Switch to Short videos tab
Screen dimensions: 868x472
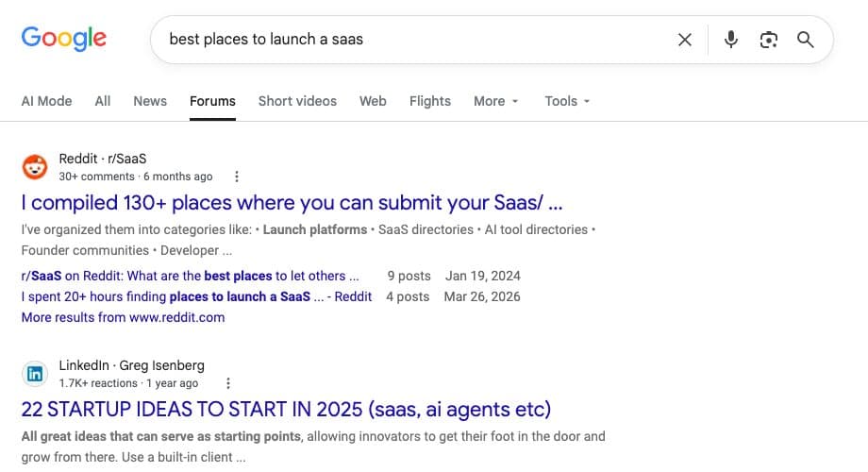click(x=297, y=101)
